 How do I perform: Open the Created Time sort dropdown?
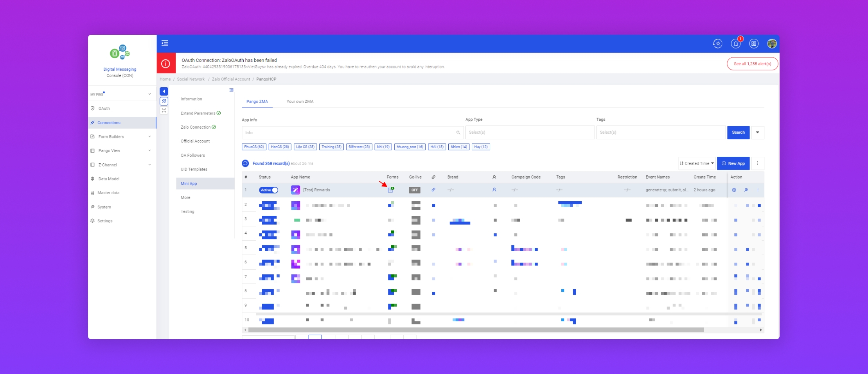(x=697, y=163)
